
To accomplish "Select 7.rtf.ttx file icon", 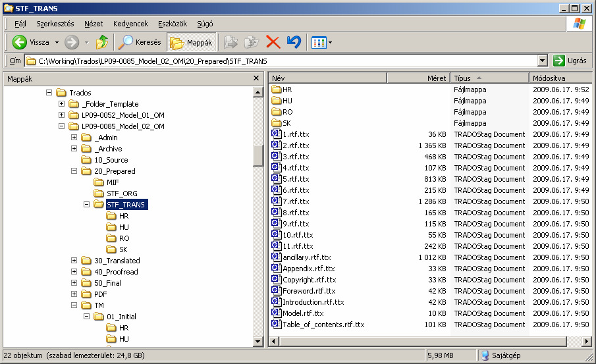I will pyautogui.click(x=276, y=201).
